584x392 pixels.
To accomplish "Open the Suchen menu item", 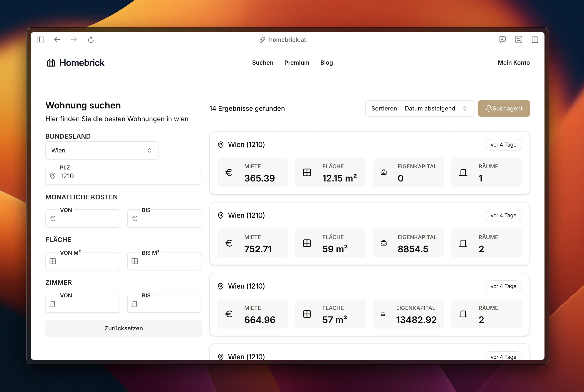I will (262, 63).
